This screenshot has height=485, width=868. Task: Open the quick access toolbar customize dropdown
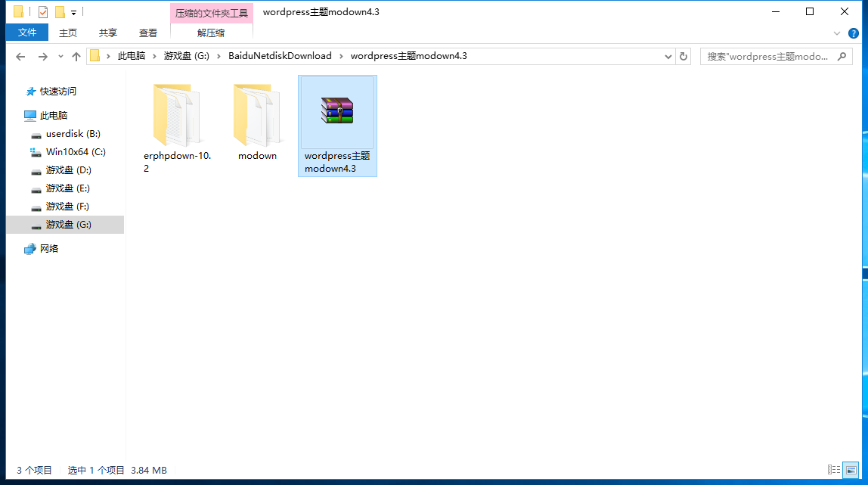(73, 11)
